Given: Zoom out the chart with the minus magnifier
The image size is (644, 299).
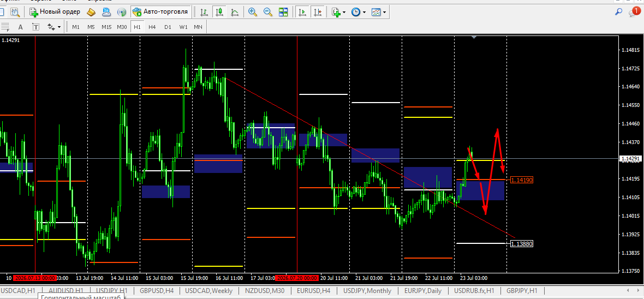Looking at the screenshot, I should [x=268, y=13].
